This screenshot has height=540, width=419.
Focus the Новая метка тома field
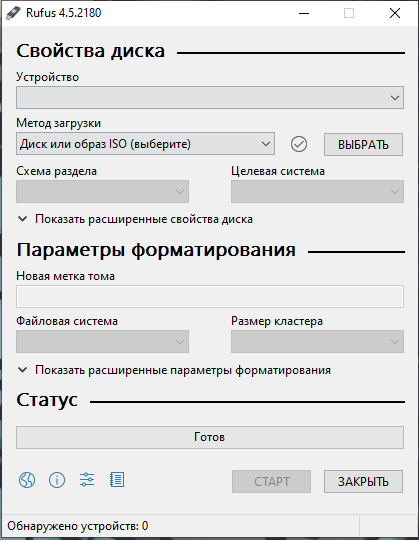(x=210, y=296)
